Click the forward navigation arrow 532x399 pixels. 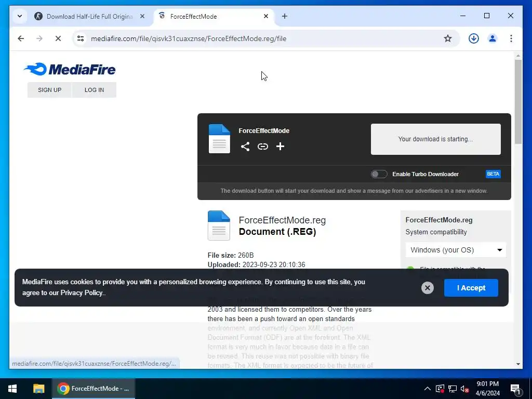coord(39,38)
